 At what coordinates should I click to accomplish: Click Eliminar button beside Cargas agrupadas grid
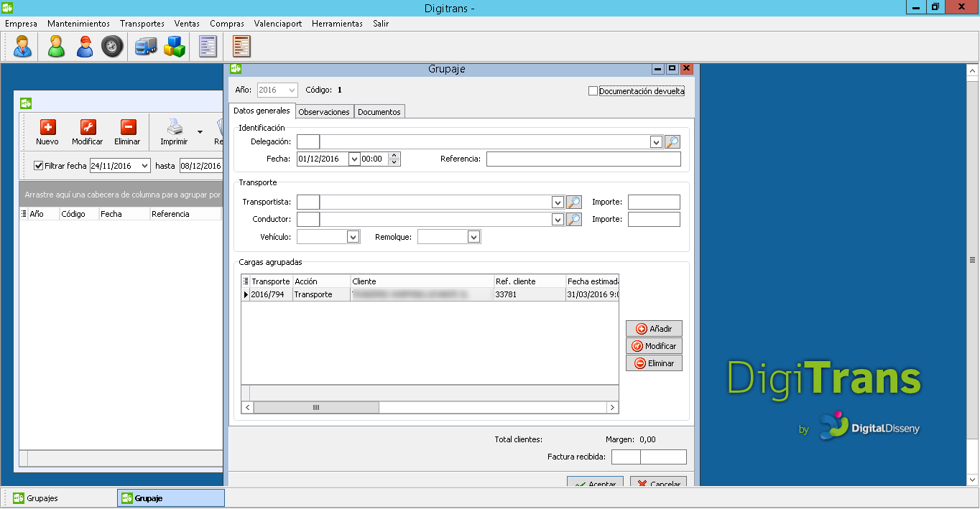point(654,363)
